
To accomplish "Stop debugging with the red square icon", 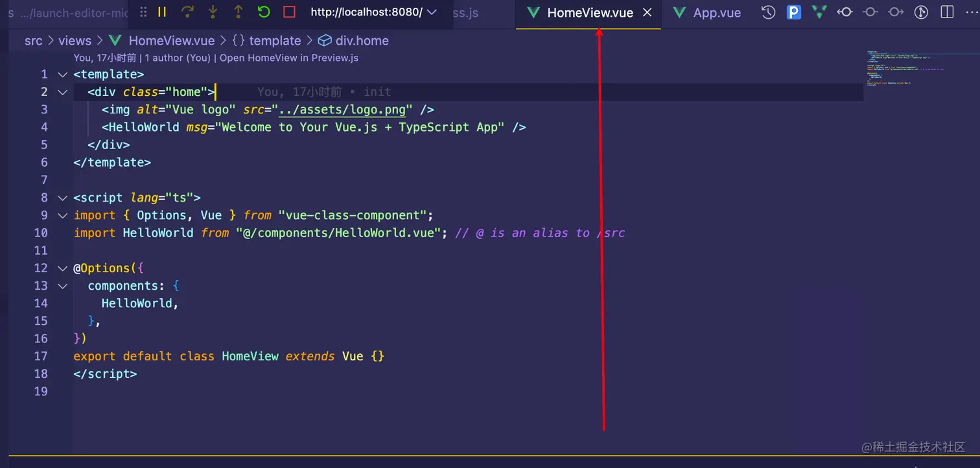I will 289,12.
